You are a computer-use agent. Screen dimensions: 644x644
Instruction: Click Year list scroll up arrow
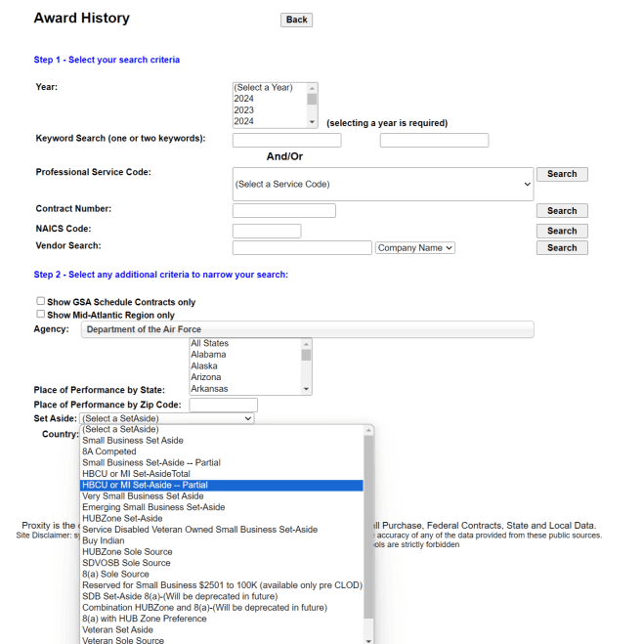click(x=312, y=88)
